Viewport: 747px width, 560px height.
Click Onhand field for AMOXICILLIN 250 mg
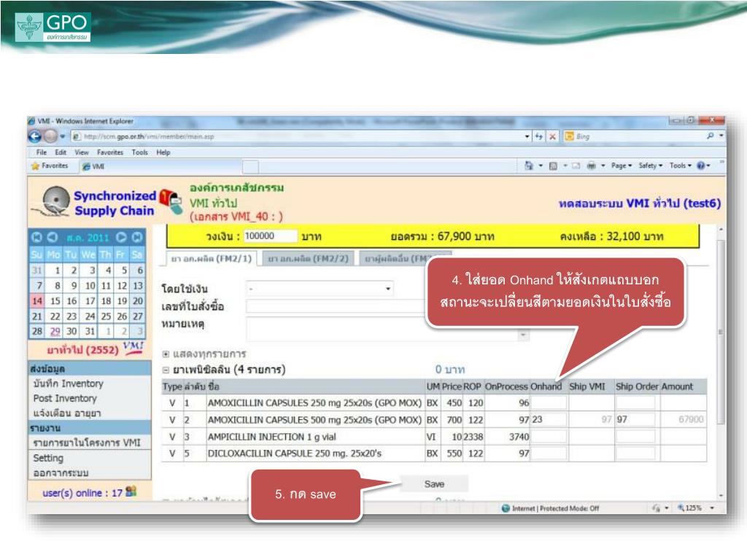point(549,402)
